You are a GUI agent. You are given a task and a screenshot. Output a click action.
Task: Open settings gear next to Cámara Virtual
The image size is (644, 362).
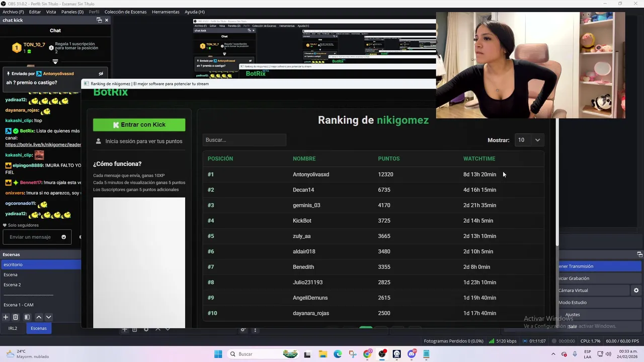coord(636,291)
